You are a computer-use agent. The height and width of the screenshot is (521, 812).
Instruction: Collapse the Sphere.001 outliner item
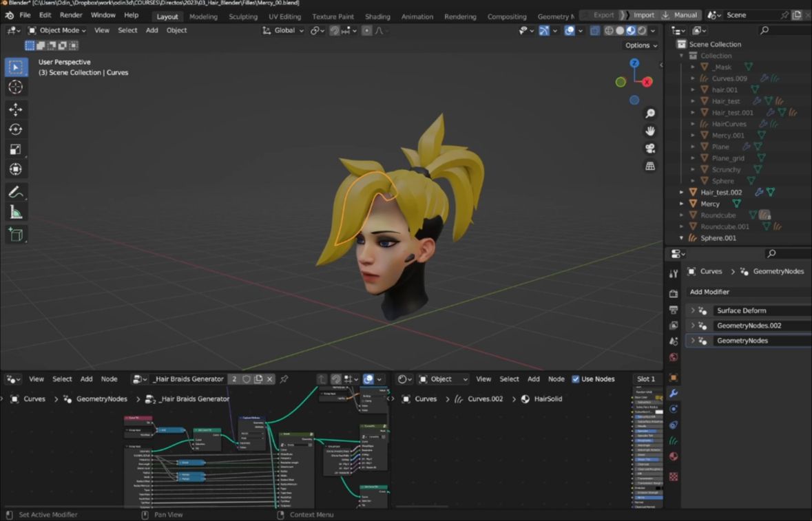pos(682,238)
